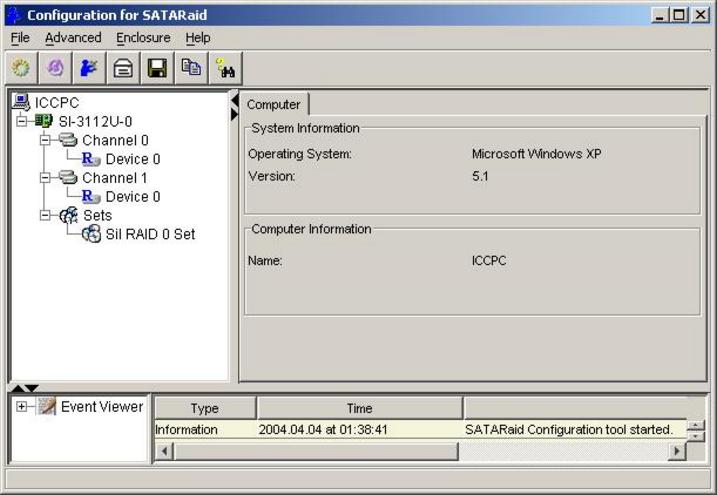717x495 pixels.
Task: Click the copy documents toolbar icon
Action: [191, 69]
